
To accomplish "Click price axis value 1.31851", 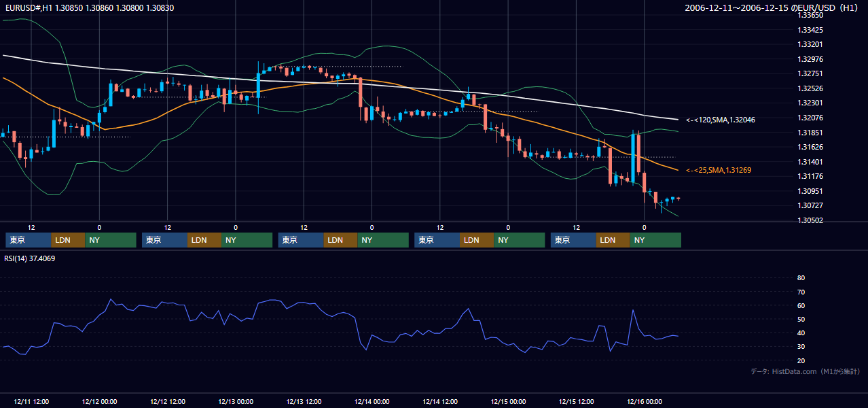I will 810,133.
